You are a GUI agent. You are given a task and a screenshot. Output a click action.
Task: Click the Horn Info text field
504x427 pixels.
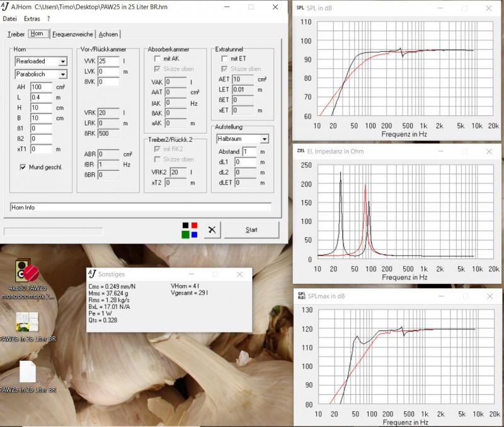[x=140, y=207]
